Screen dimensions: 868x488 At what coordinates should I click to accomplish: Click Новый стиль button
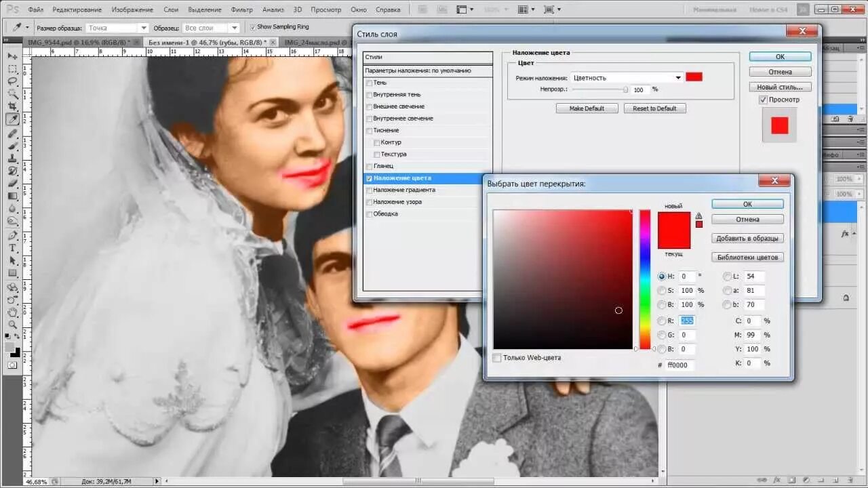click(x=780, y=87)
